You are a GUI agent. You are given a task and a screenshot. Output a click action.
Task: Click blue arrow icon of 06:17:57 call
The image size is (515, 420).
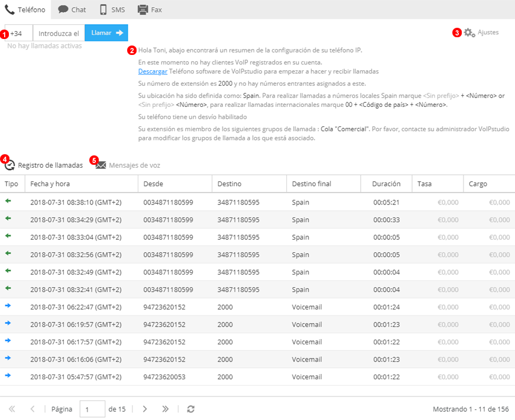pos(8,340)
